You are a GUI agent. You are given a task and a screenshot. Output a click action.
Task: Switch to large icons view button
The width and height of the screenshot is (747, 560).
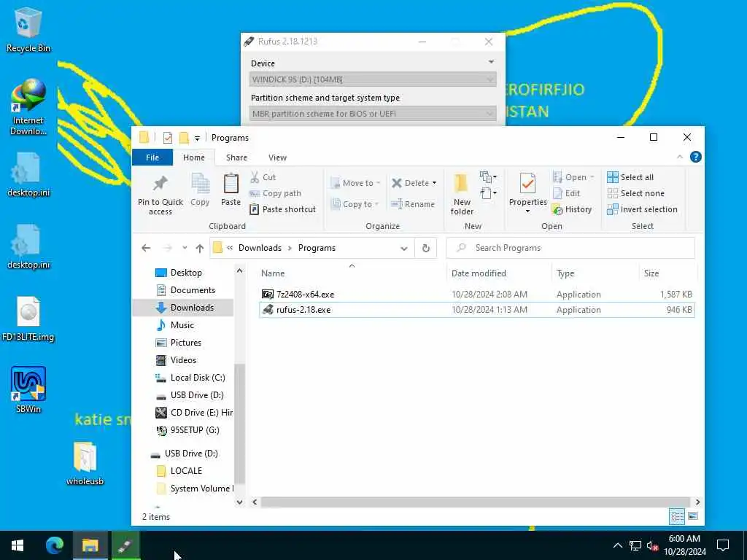coord(693,516)
